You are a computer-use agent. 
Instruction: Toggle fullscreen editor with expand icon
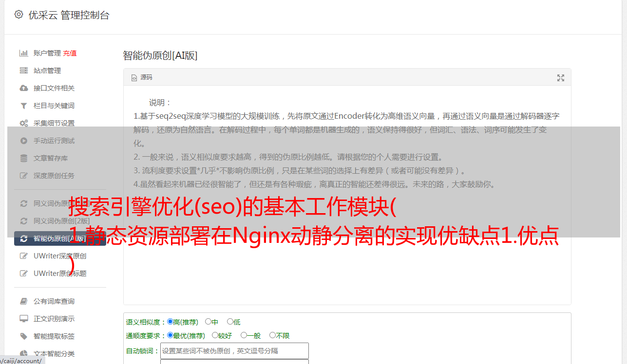coord(561,78)
